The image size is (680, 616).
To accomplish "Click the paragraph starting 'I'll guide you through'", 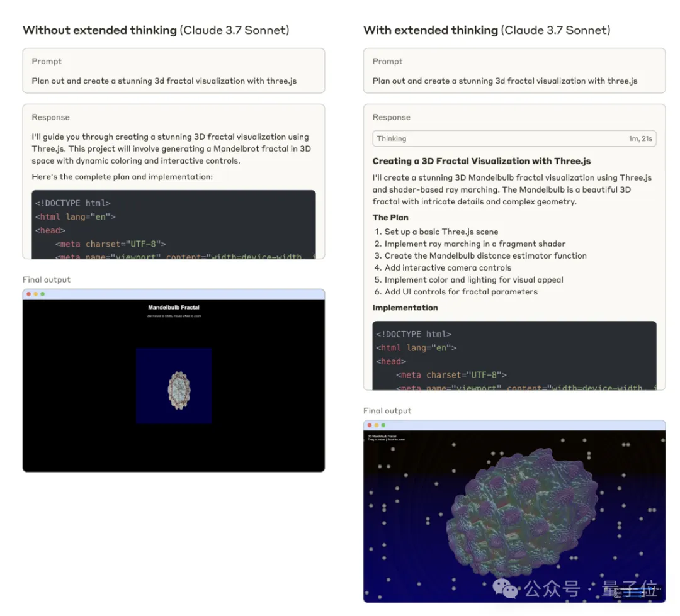I will [x=171, y=148].
